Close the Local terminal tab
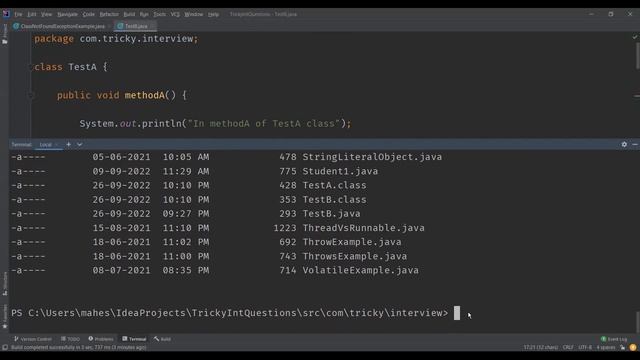 (57, 144)
